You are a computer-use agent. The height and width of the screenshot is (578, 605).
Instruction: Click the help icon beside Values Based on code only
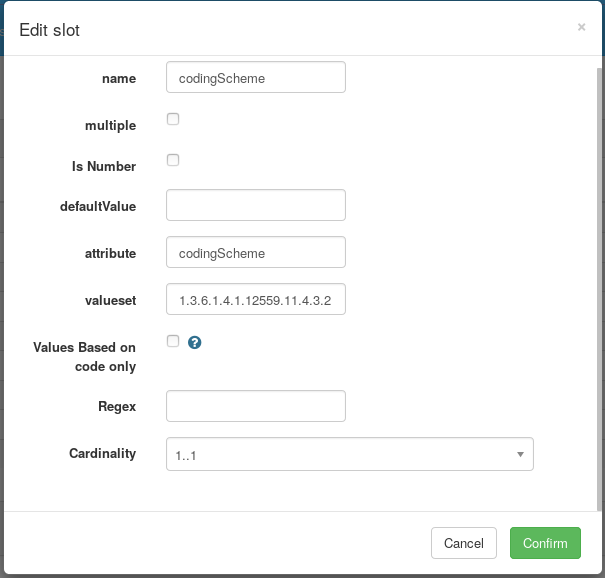(195, 342)
